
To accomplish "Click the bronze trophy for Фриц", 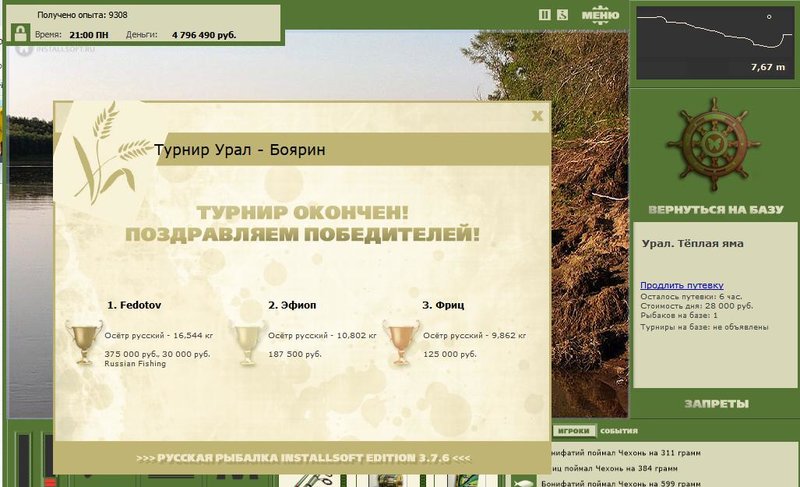I will tap(401, 343).
